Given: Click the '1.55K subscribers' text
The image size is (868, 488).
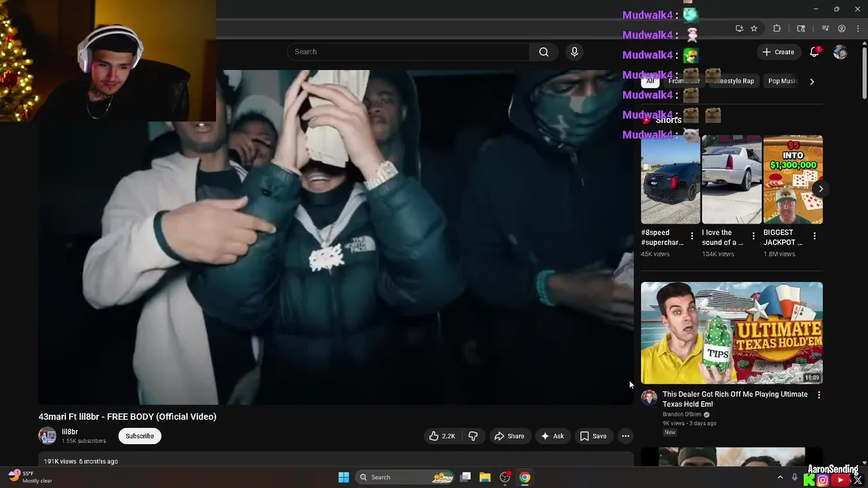Looking at the screenshot, I should click(x=84, y=441).
